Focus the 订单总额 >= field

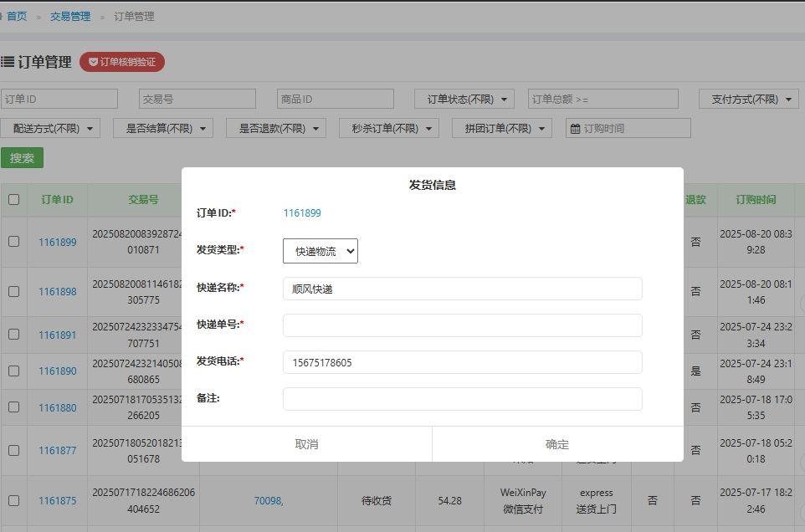[x=602, y=99]
